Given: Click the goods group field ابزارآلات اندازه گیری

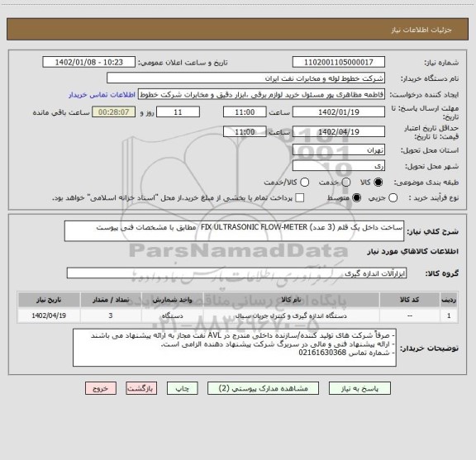Looking at the screenshot, I should pos(236,273).
